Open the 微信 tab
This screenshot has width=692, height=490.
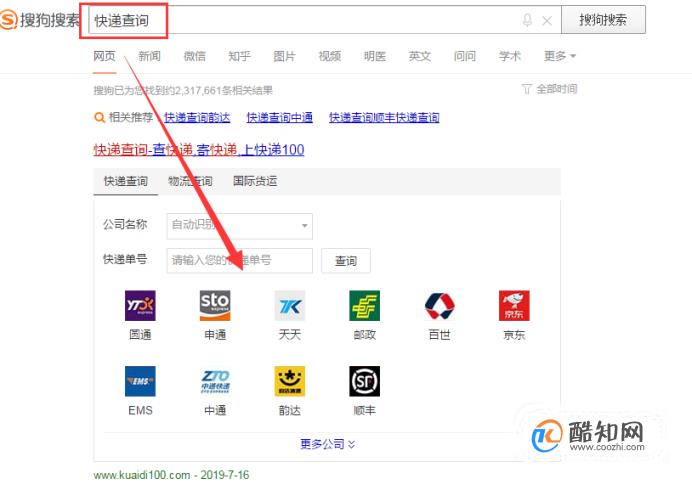195,56
